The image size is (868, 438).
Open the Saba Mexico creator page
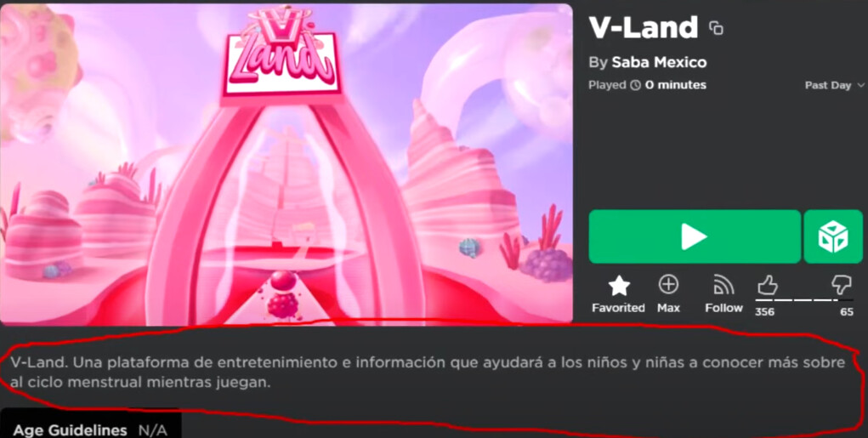click(x=659, y=63)
